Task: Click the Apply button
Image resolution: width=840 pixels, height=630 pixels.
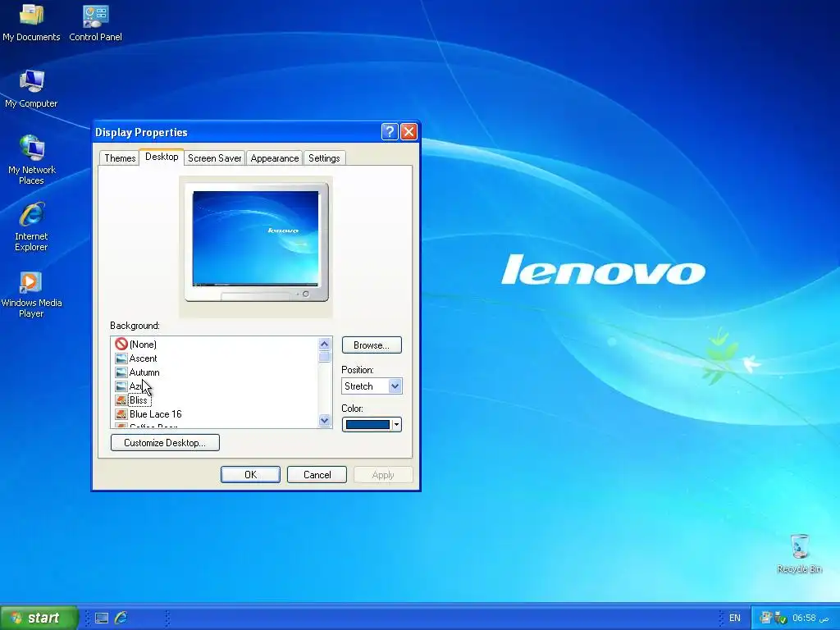Action: coord(383,475)
